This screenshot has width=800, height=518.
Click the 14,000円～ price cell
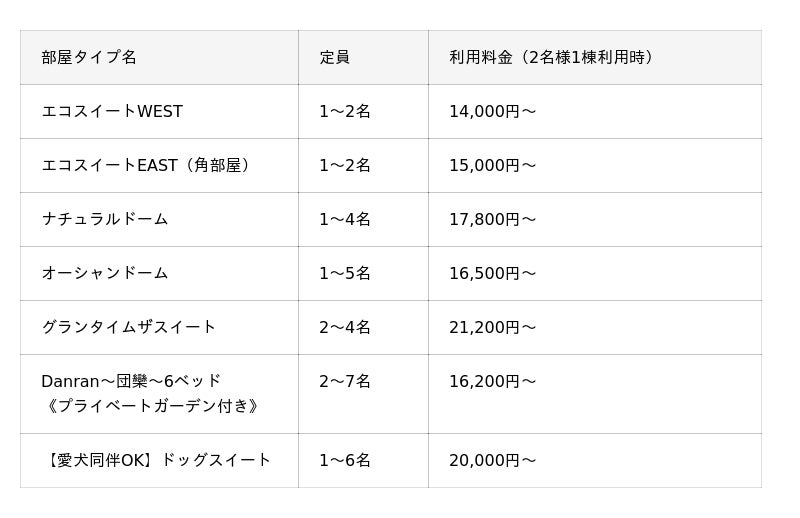pos(492,111)
